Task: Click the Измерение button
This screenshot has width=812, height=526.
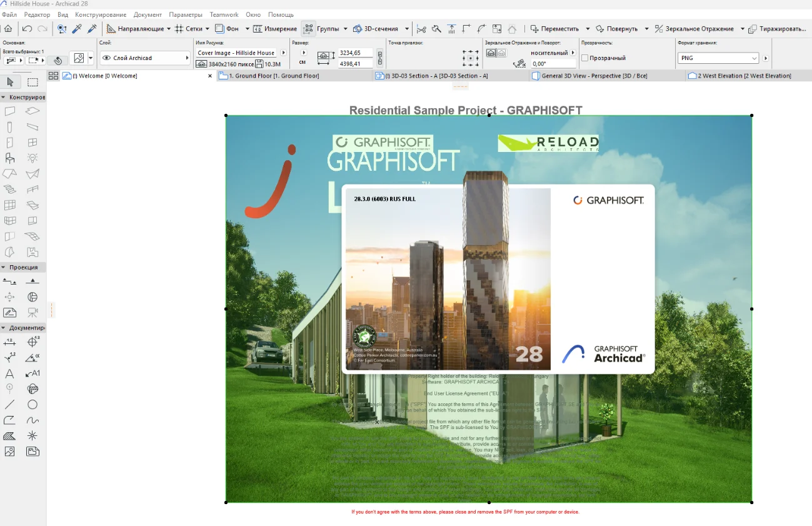Action: coord(275,29)
